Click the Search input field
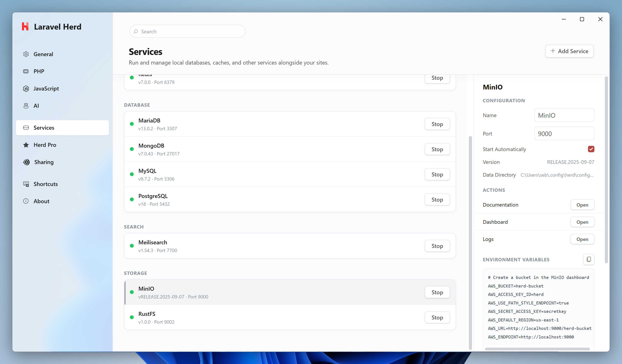 [187, 31]
